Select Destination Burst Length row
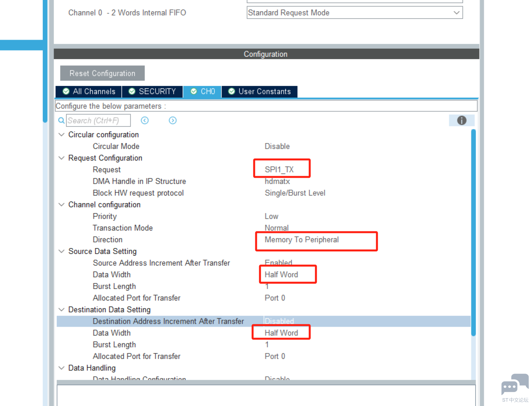This screenshot has width=532, height=406. [x=263, y=345]
